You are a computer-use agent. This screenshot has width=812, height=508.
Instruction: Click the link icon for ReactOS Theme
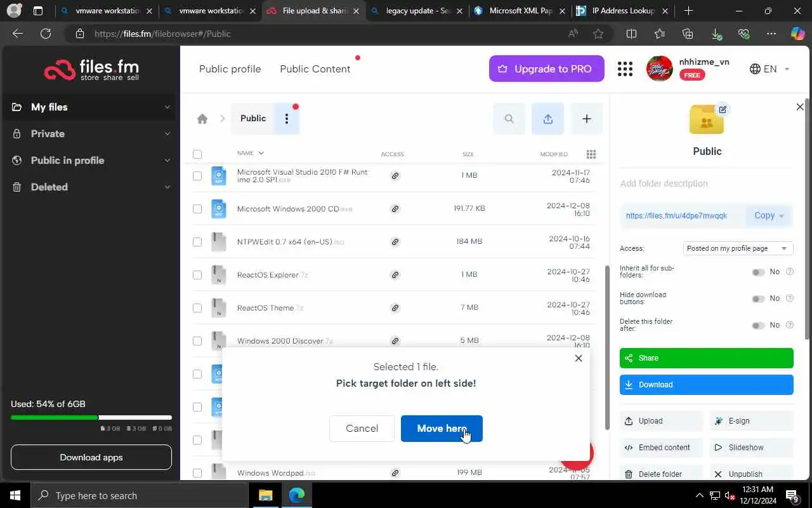[395, 308]
